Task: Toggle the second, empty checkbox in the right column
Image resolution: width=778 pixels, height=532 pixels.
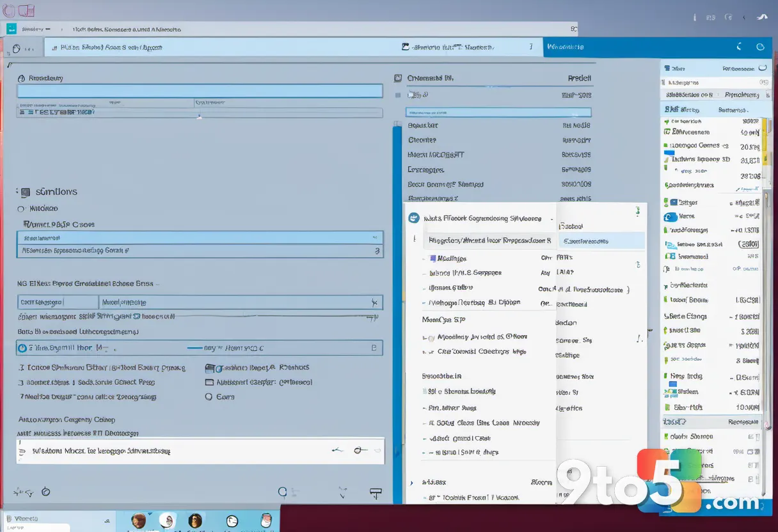Action: tap(209, 382)
